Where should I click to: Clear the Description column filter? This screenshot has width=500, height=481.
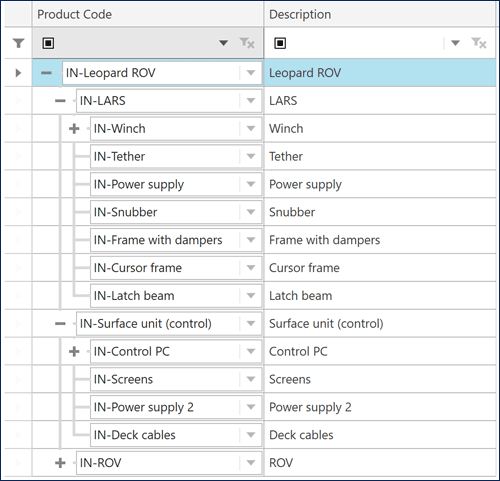coord(479,43)
